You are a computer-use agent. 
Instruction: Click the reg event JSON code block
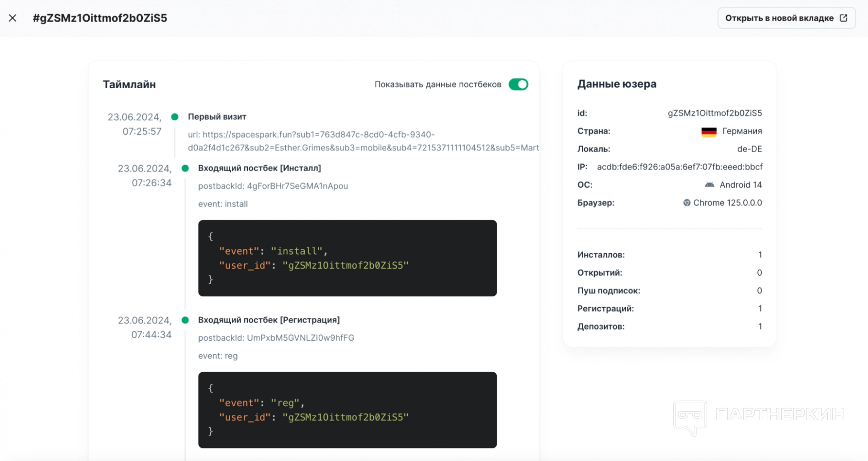coord(347,410)
